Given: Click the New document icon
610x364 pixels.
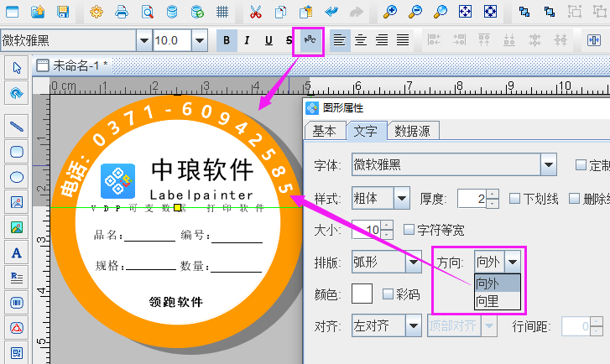Looking at the screenshot, I should [12, 12].
